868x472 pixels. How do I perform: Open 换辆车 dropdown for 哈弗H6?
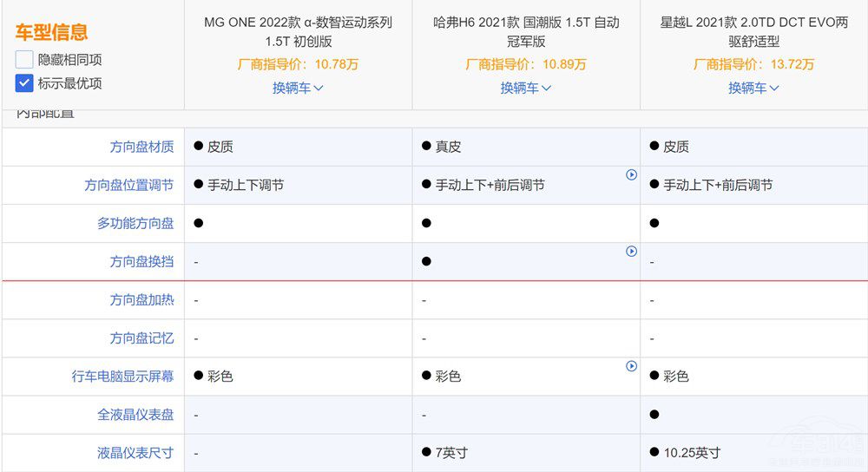(526, 88)
